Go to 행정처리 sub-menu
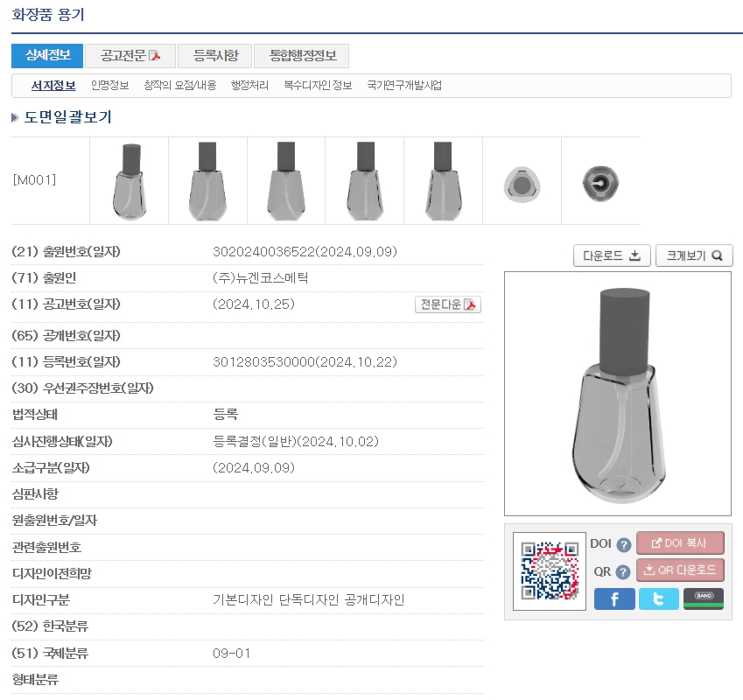The image size is (743, 700). click(x=249, y=86)
